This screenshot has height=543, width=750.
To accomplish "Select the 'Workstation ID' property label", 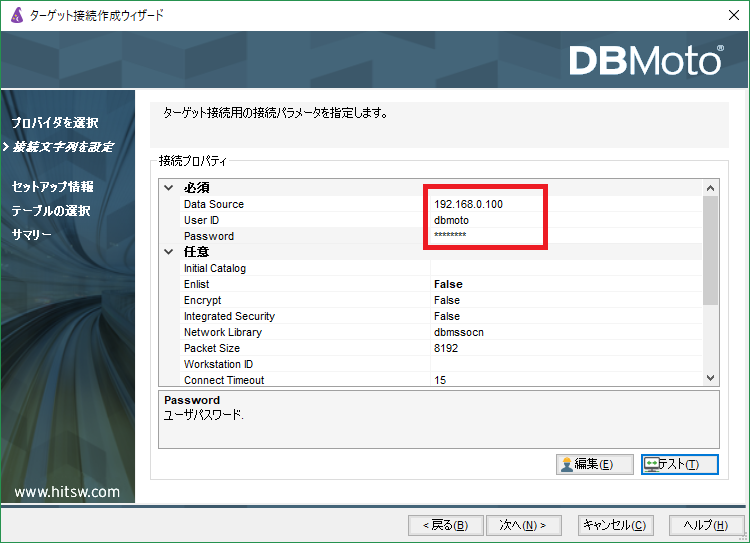I will pyautogui.click(x=218, y=364).
